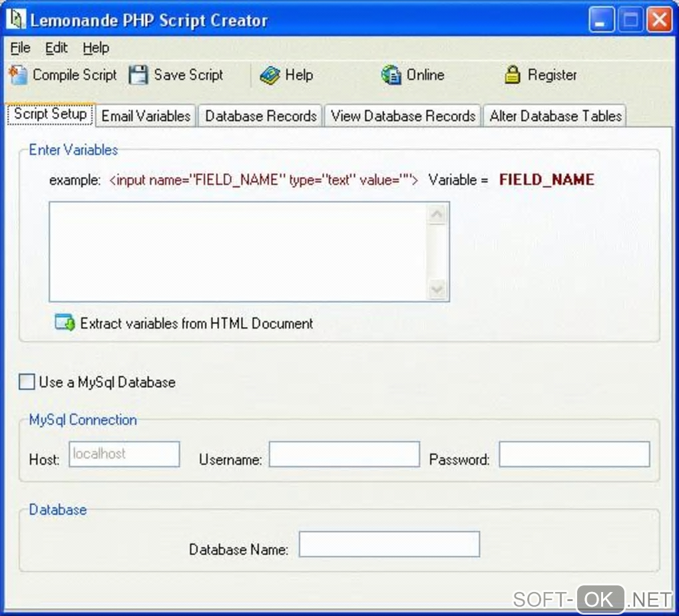Switch to the Database Records tab
The image size is (679, 616).
click(261, 116)
